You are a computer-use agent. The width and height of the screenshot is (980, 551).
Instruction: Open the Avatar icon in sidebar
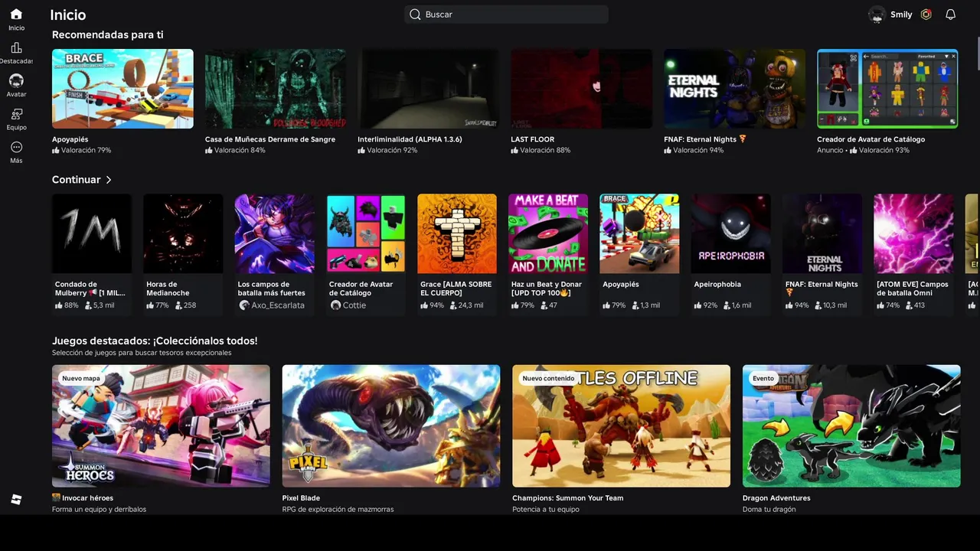pyautogui.click(x=16, y=80)
